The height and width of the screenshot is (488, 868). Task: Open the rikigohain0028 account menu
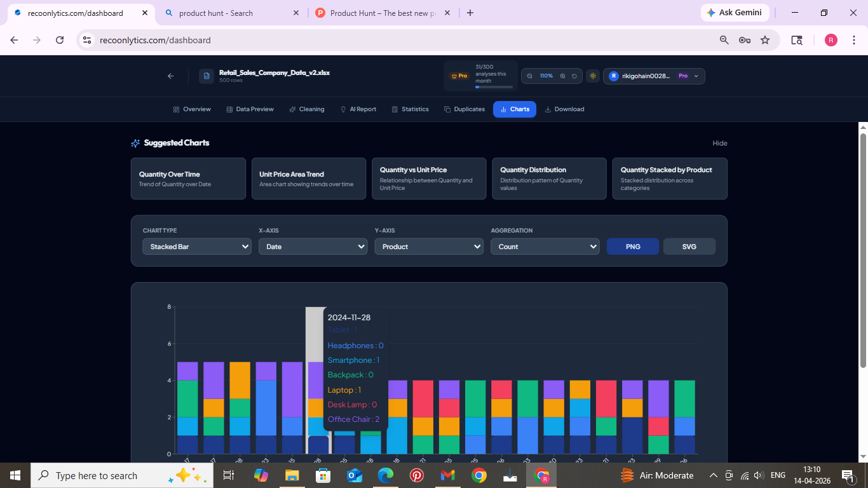click(654, 76)
